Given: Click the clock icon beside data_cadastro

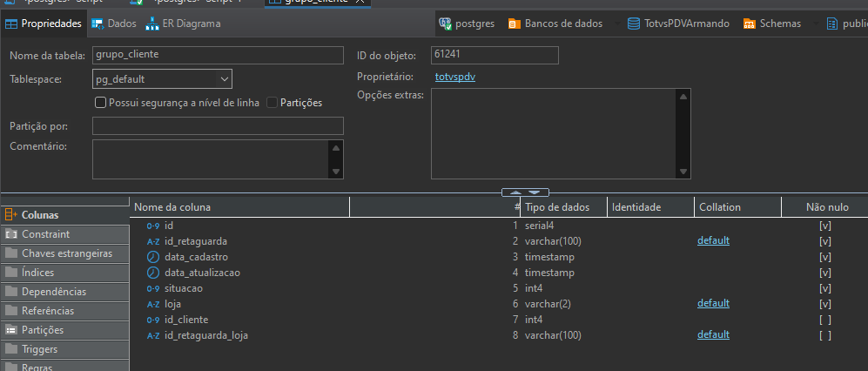Looking at the screenshot, I should click(x=153, y=257).
